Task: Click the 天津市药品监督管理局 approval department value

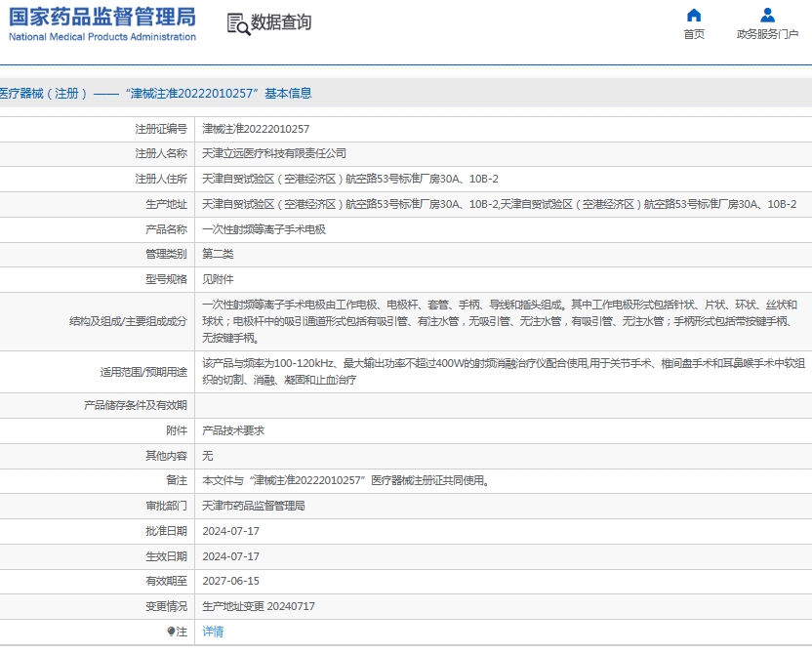Action: (254, 506)
